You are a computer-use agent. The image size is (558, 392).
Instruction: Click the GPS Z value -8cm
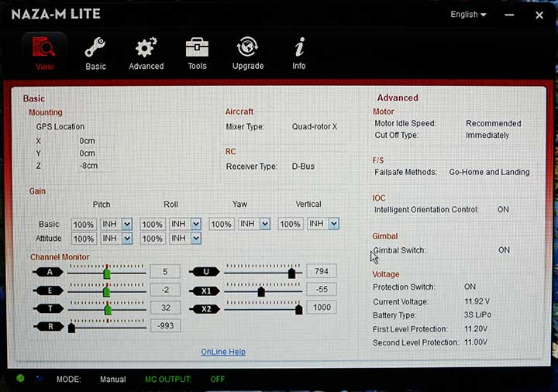(88, 166)
